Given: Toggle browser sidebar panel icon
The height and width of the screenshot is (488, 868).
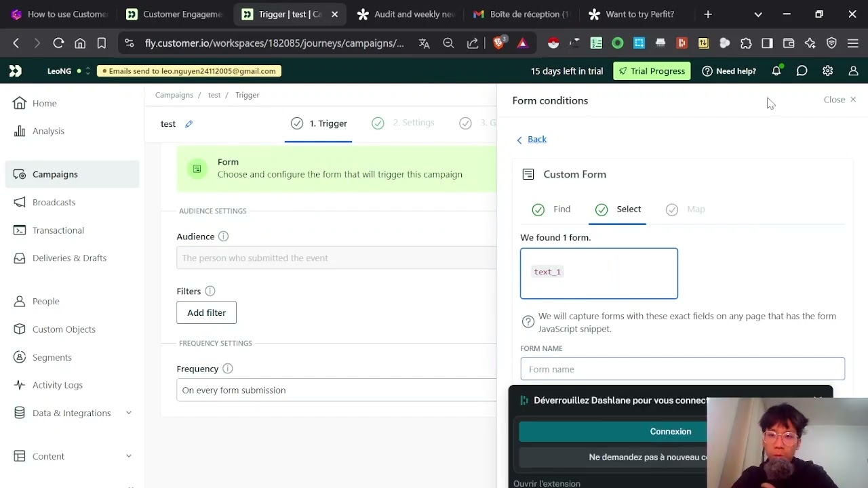Looking at the screenshot, I should 767,43.
